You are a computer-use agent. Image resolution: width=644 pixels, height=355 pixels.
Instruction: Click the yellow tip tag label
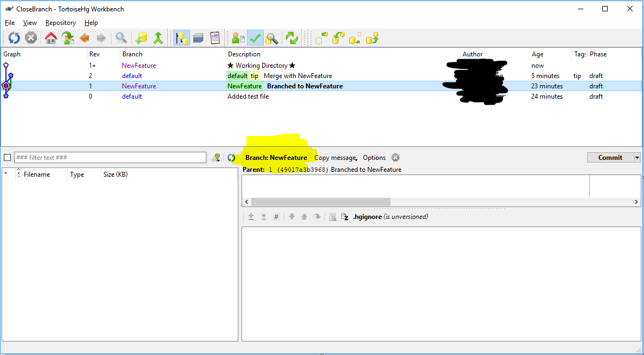[255, 75]
